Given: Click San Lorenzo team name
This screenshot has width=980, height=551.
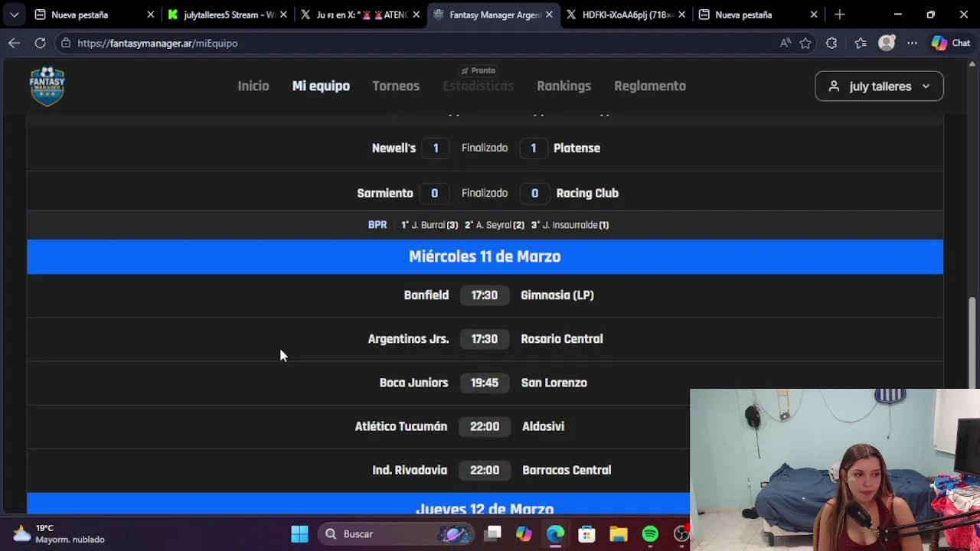Looking at the screenshot, I should coord(554,383).
